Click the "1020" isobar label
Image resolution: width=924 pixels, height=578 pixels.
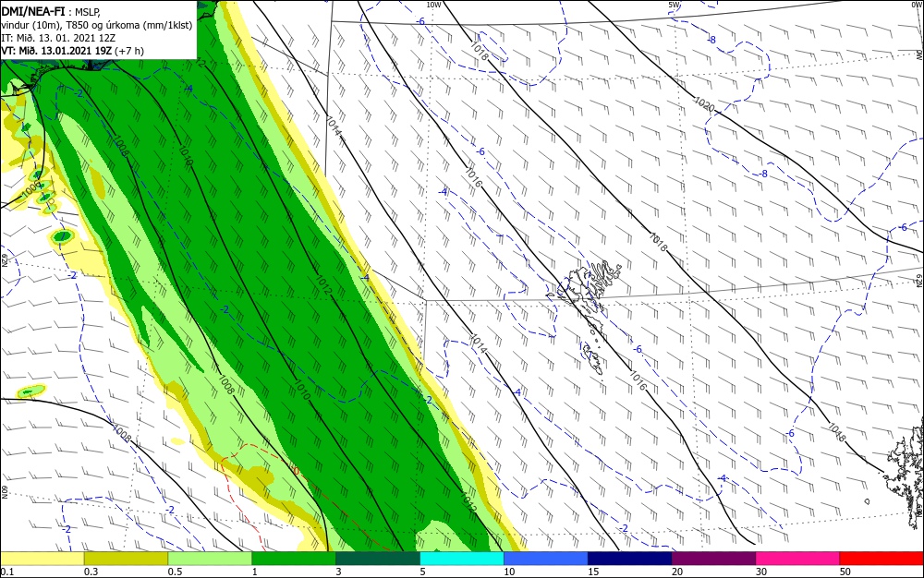(x=704, y=104)
